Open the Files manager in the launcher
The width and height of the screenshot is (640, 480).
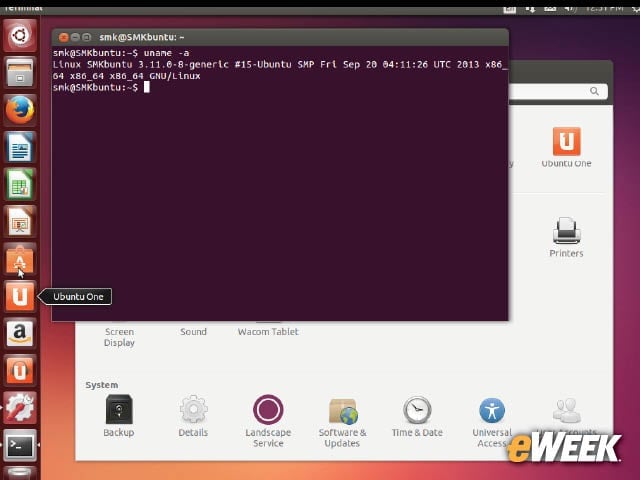20,73
